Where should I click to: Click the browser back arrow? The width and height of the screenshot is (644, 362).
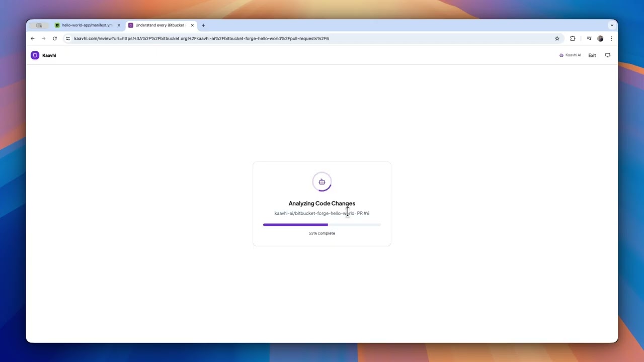coord(33,38)
